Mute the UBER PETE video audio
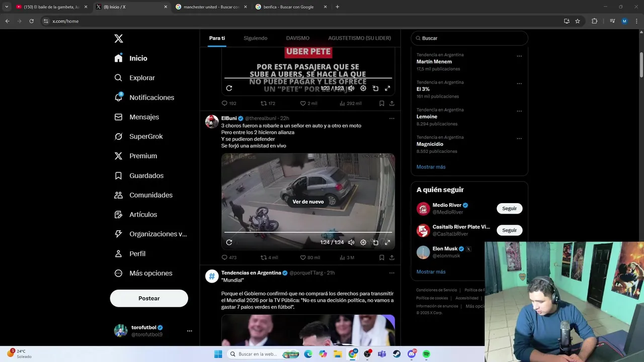Image resolution: width=644 pixels, height=362 pixels. pyautogui.click(x=351, y=88)
